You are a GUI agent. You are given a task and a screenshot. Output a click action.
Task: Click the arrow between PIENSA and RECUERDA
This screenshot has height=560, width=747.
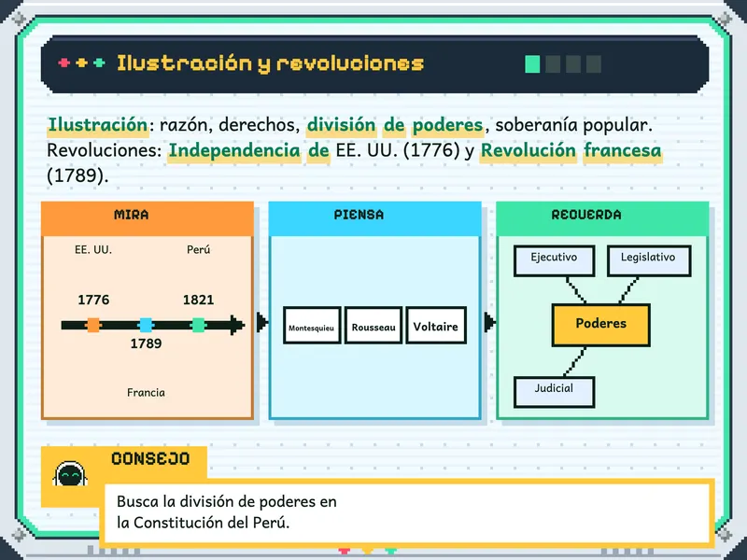click(x=489, y=322)
